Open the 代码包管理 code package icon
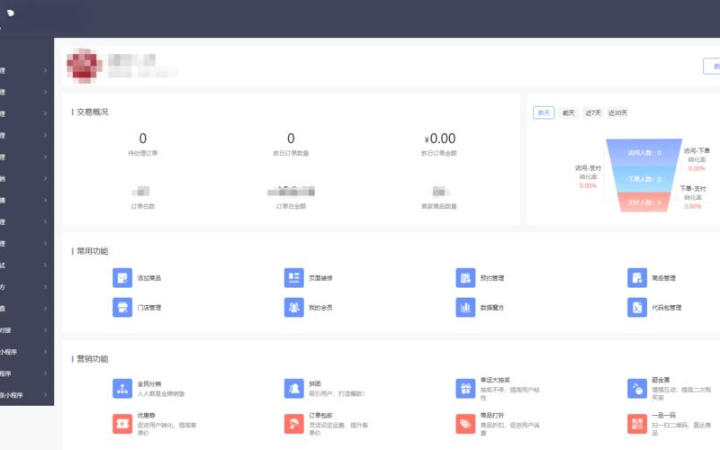Viewport: 720px width, 450px height. [637, 308]
